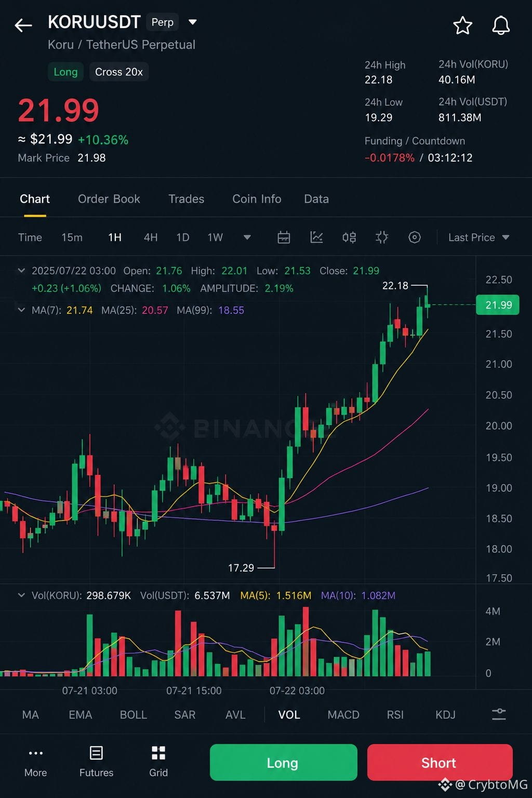This screenshot has height=798, width=532.
Task: Select the MACD sub-indicator
Action: click(x=343, y=715)
